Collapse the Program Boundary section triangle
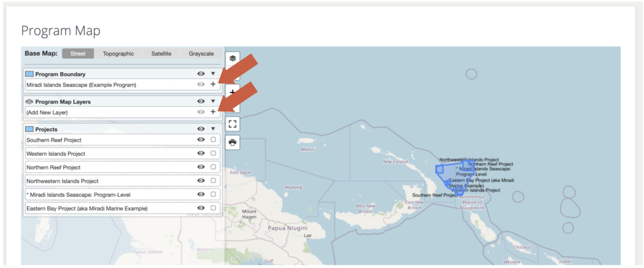Image resolution: width=644 pixels, height=268 pixels. point(213,74)
